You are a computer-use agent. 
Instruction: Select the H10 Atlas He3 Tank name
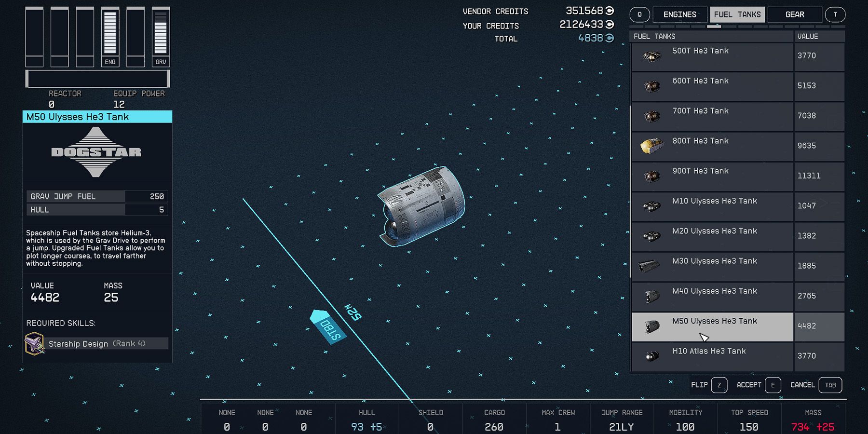coord(709,351)
